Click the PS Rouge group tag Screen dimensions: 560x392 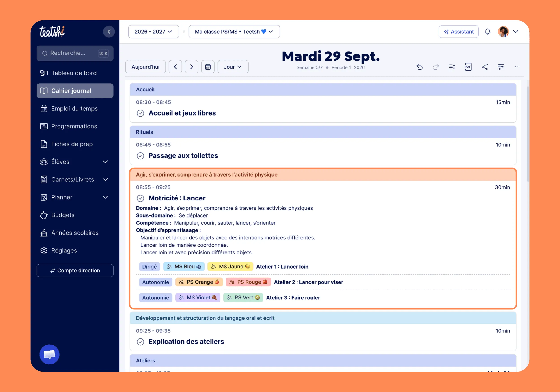248,282
